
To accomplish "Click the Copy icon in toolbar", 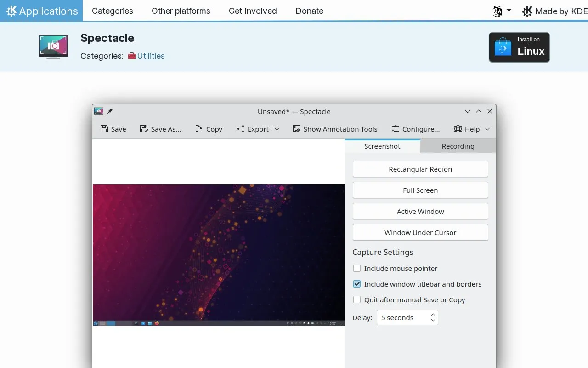I will [x=199, y=129].
